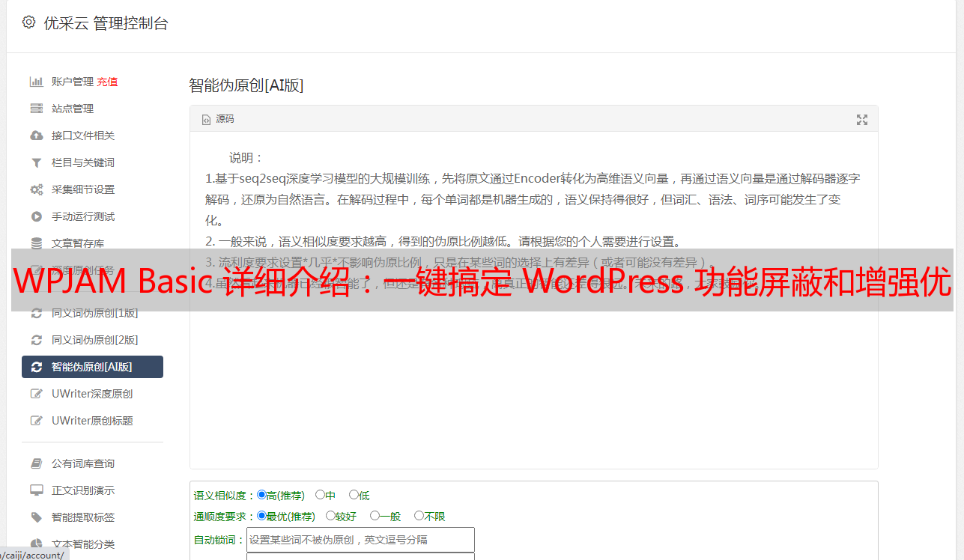Click the bar chart icon for 账户管理
964x560 pixels.
point(36,82)
